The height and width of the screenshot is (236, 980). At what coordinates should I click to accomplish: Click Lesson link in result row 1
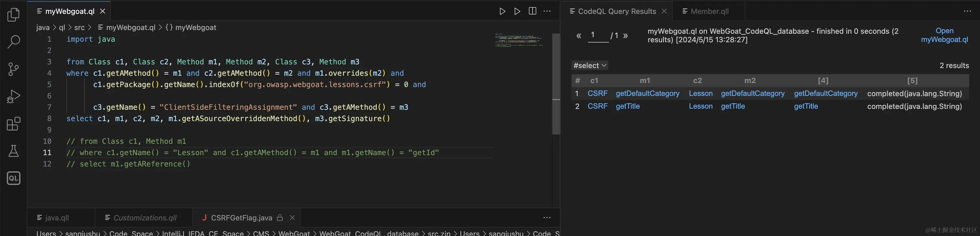click(x=701, y=93)
